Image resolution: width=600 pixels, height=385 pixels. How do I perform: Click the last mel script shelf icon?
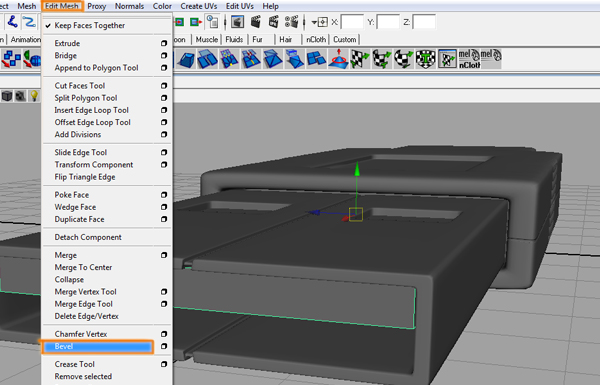[x=491, y=59]
